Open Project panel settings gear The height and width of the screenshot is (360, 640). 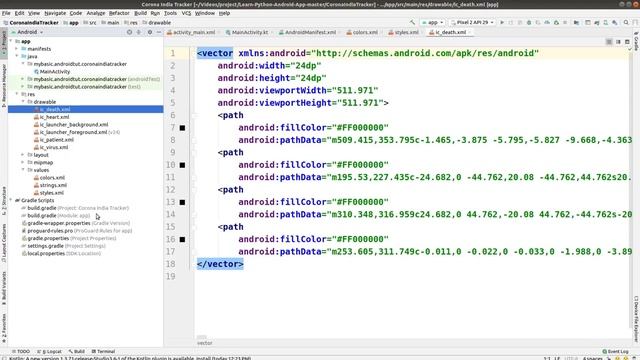(150, 32)
